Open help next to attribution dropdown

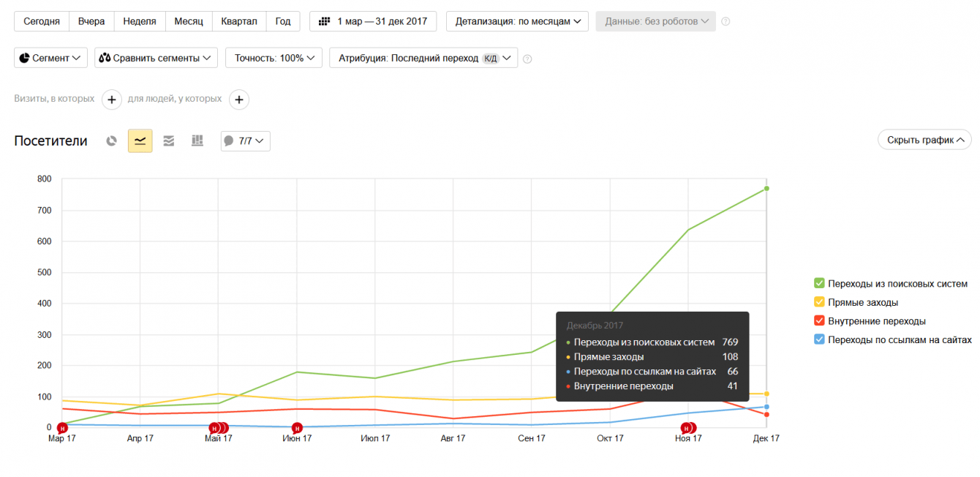pos(527,59)
